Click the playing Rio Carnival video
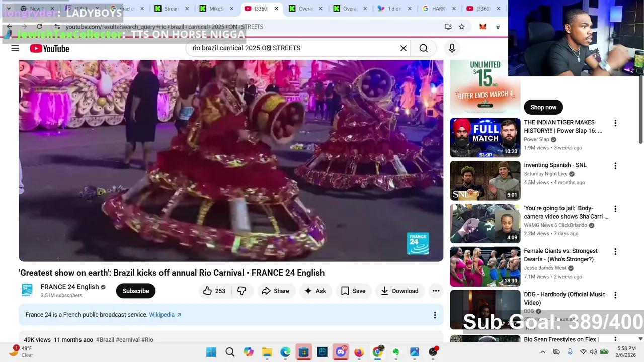The height and width of the screenshot is (362, 644). pos(231,161)
